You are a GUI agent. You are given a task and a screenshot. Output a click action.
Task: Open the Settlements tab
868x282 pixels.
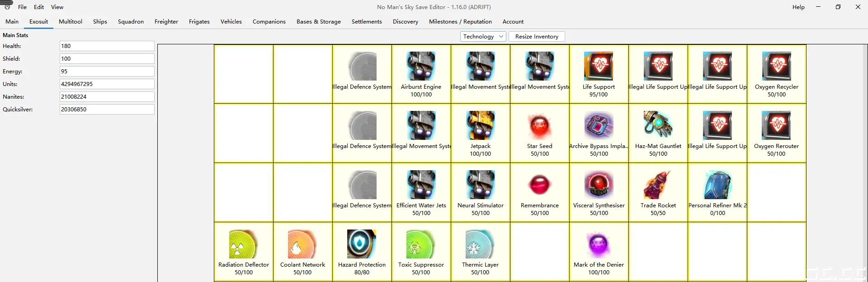(367, 21)
